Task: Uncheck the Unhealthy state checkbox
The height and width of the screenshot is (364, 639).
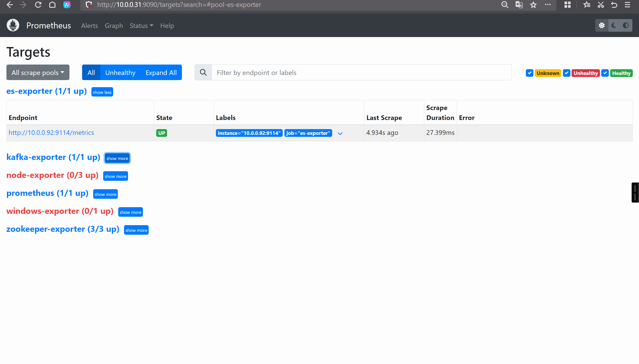Action: [x=566, y=73]
